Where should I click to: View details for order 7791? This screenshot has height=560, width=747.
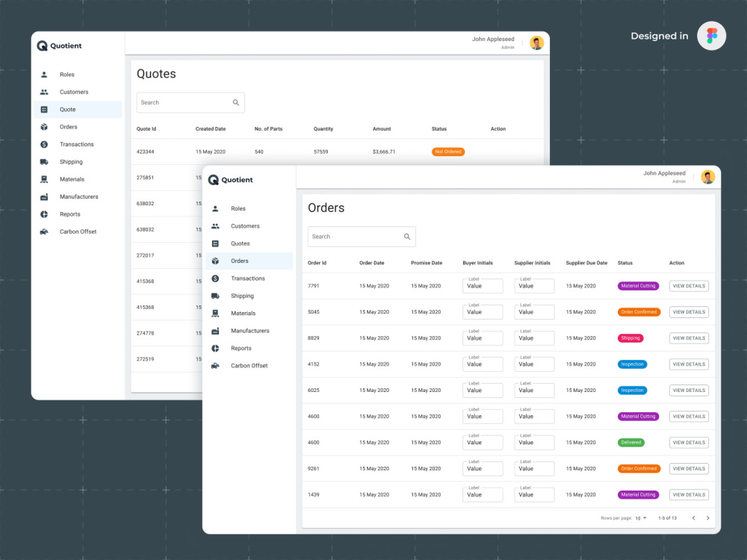pos(689,286)
